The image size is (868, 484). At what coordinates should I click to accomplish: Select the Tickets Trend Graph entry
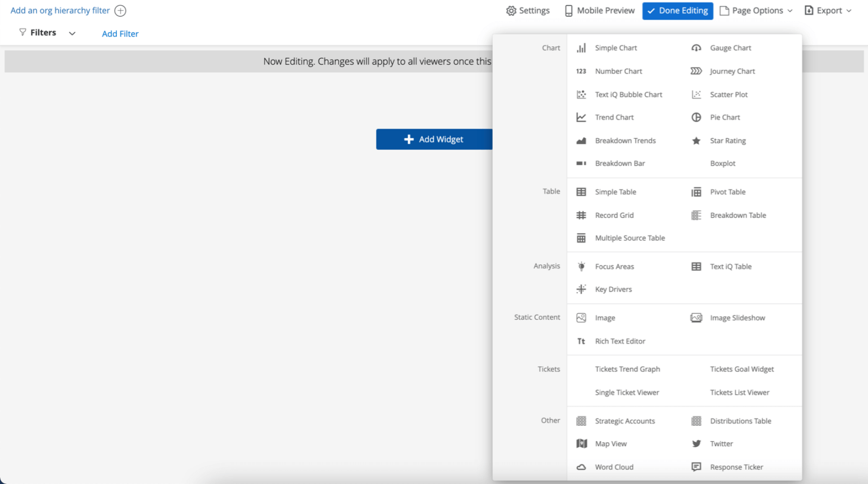tap(627, 369)
